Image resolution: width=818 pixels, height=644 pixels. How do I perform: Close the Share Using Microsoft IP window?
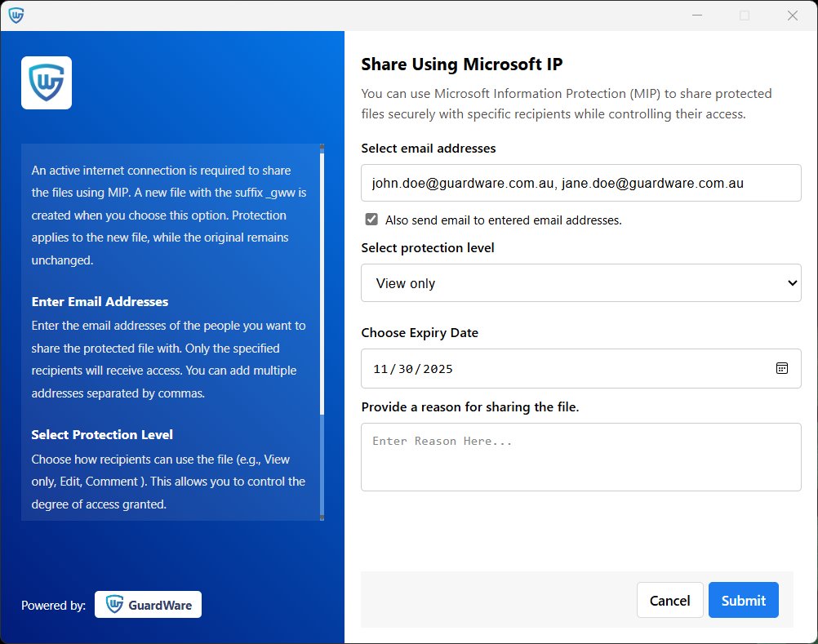pos(792,16)
